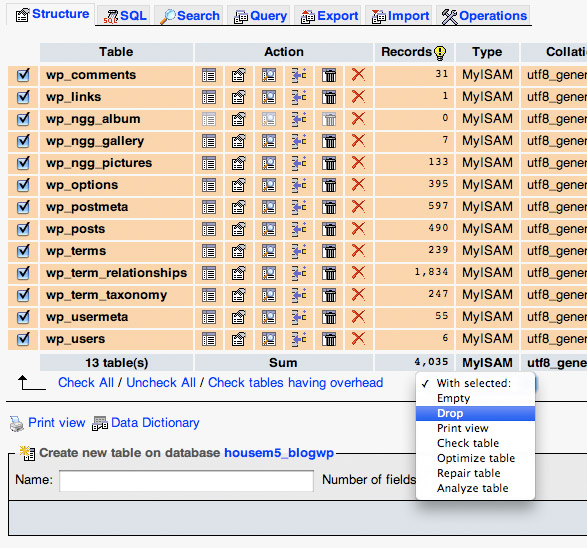Click the Check All link
This screenshot has height=548, width=587.
[x=86, y=383]
